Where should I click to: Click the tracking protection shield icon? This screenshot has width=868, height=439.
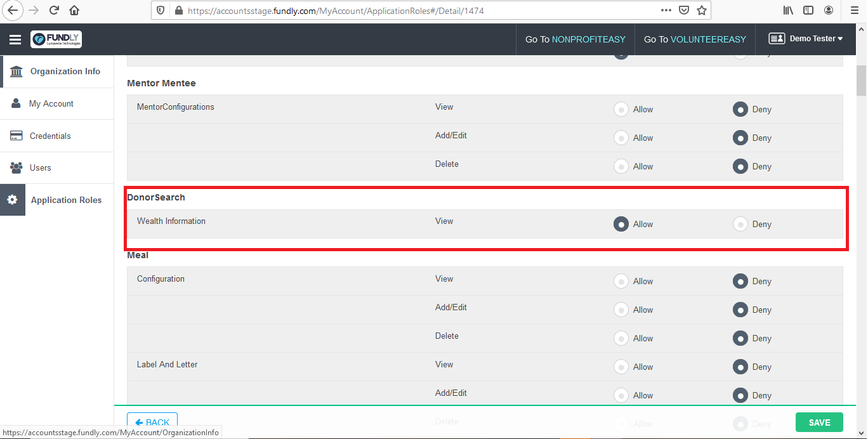pos(161,11)
